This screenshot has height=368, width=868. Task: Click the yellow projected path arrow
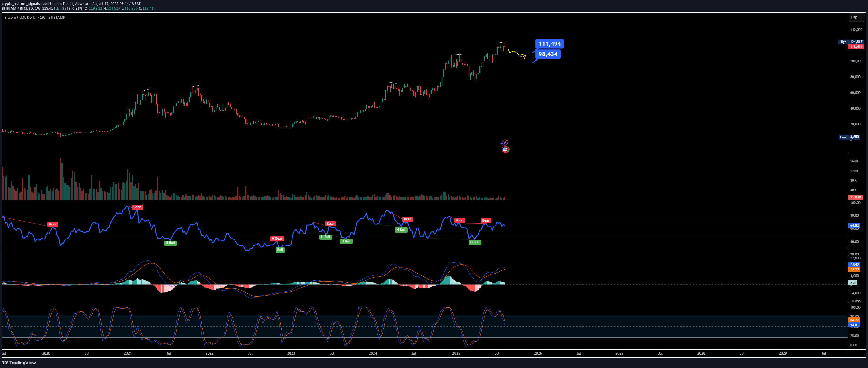click(x=517, y=53)
